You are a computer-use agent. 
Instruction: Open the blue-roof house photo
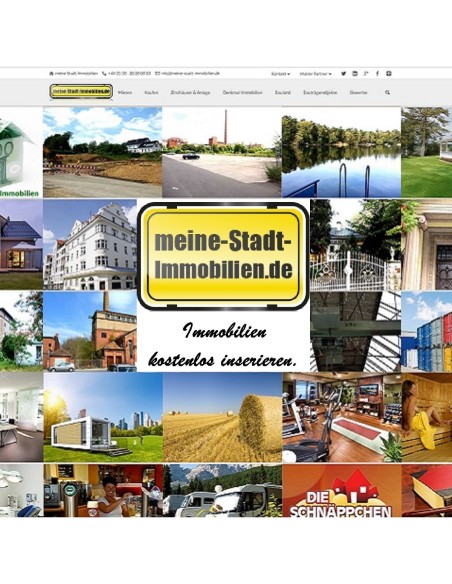(21, 245)
